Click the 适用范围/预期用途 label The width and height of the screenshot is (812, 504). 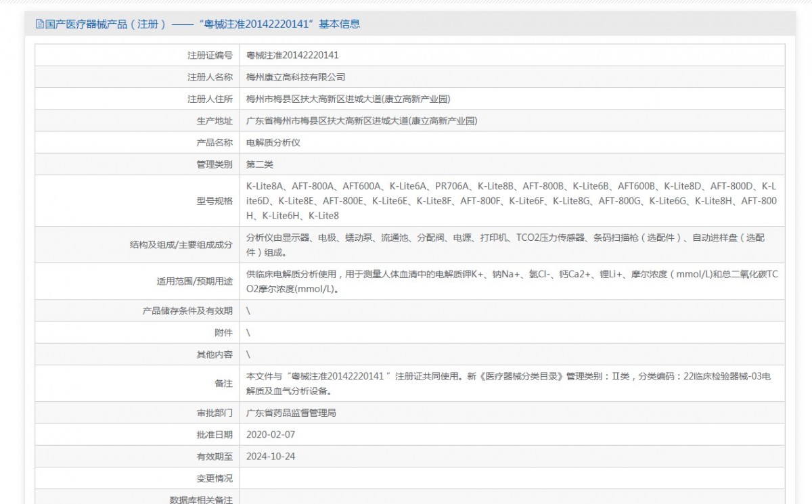point(194,281)
